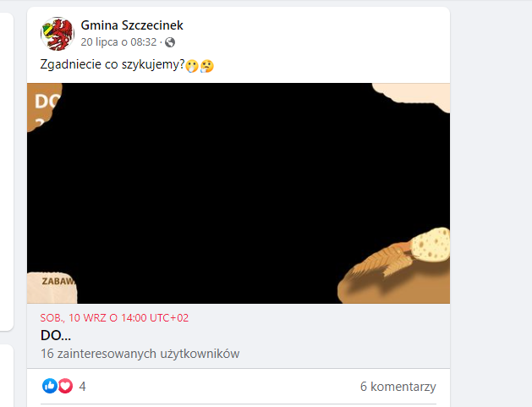Click the cream cloud shape in image corner
This screenshot has height=407, width=532.
click(x=412, y=96)
